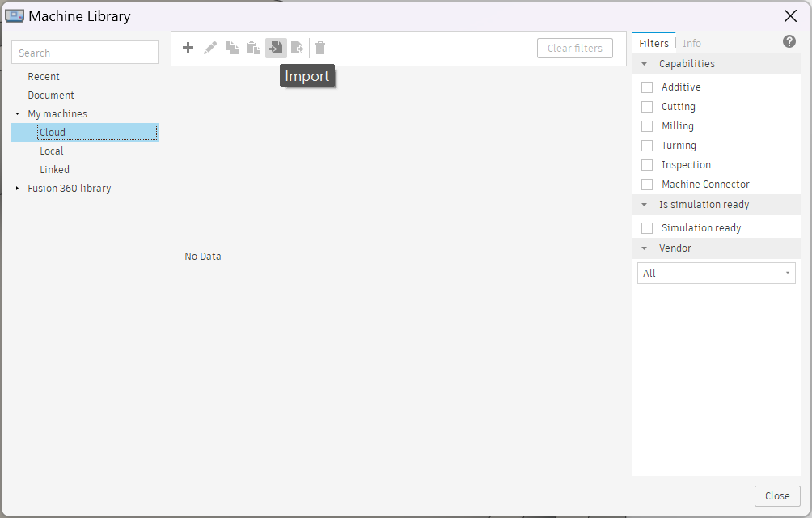Click the plus icon to create a machine
This screenshot has width=812, height=518.
188,48
